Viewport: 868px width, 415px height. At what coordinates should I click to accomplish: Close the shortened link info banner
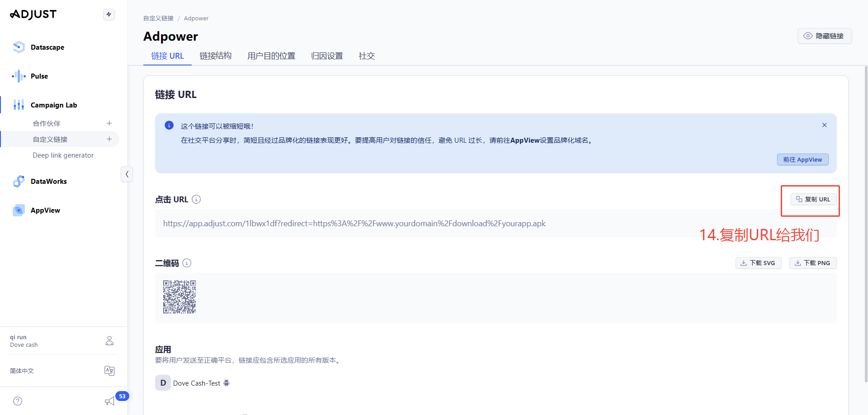click(x=825, y=125)
